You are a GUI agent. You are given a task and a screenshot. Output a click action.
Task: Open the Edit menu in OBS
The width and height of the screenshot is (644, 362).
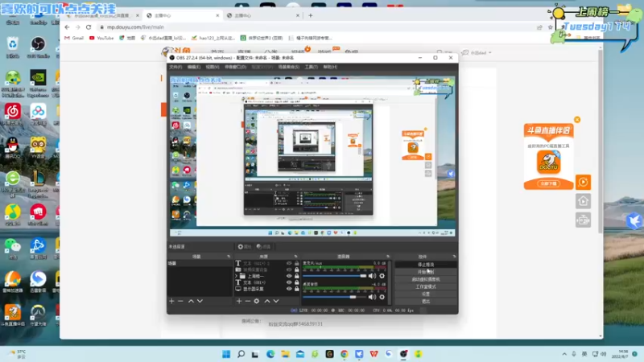tap(194, 67)
